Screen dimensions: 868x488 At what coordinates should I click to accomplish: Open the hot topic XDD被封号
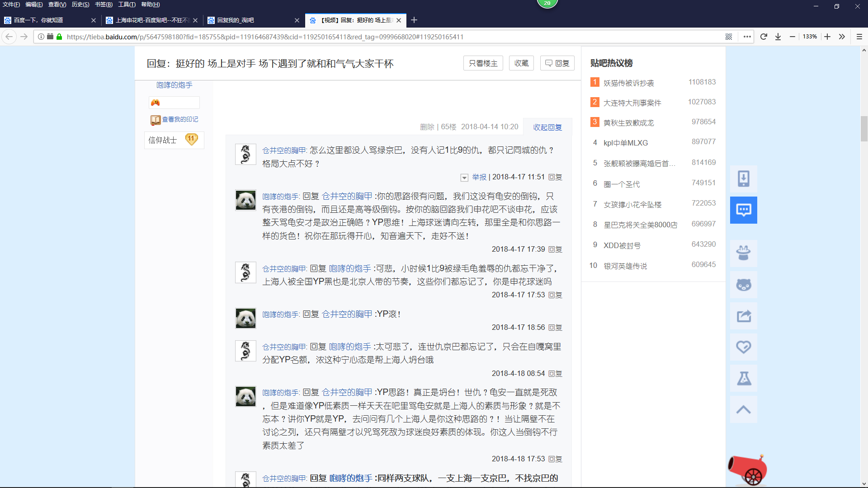point(622,246)
